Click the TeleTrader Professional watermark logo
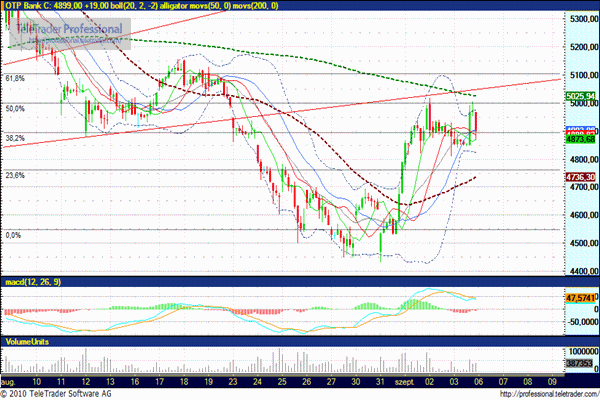 (x=65, y=30)
